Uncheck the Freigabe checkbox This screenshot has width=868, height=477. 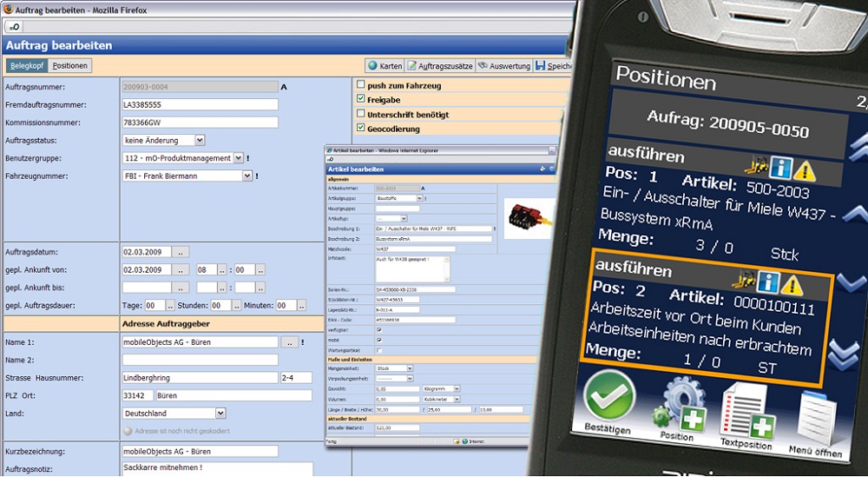[361, 100]
